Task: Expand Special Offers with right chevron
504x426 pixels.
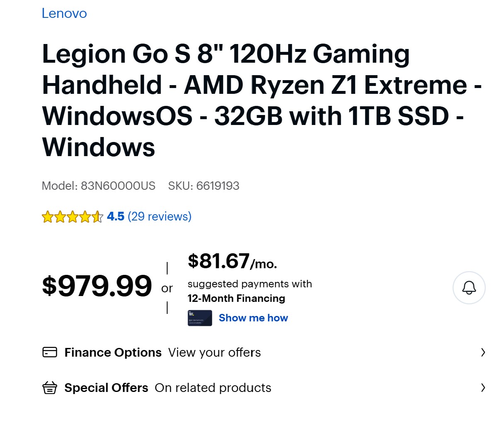Action: coord(483,388)
